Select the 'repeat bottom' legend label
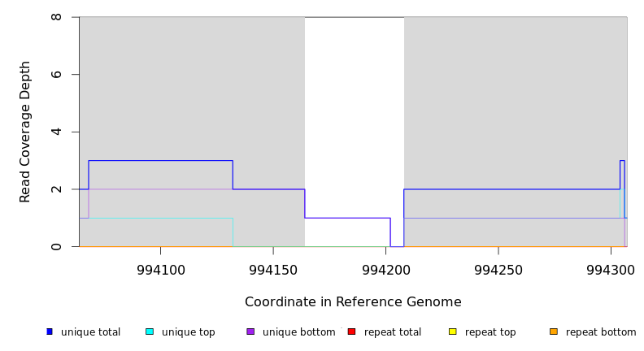This screenshot has width=644, height=351. (601, 332)
